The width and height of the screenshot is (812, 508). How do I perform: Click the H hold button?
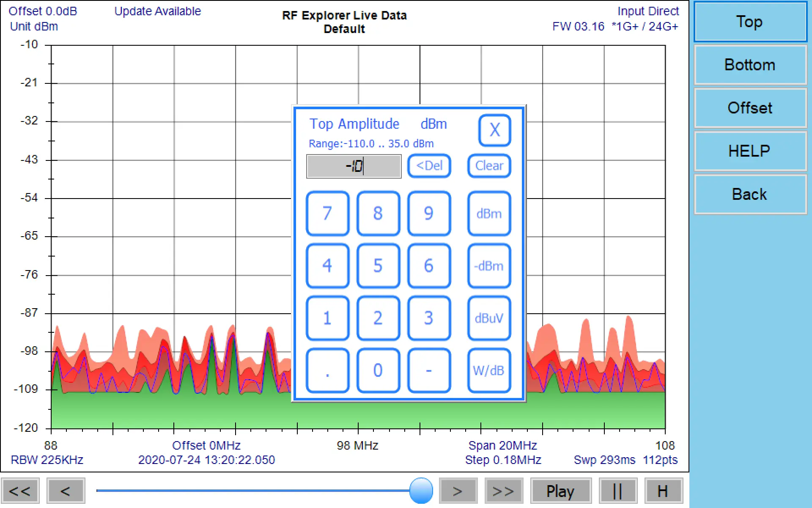pyautogui.click(x=664, y=491)
